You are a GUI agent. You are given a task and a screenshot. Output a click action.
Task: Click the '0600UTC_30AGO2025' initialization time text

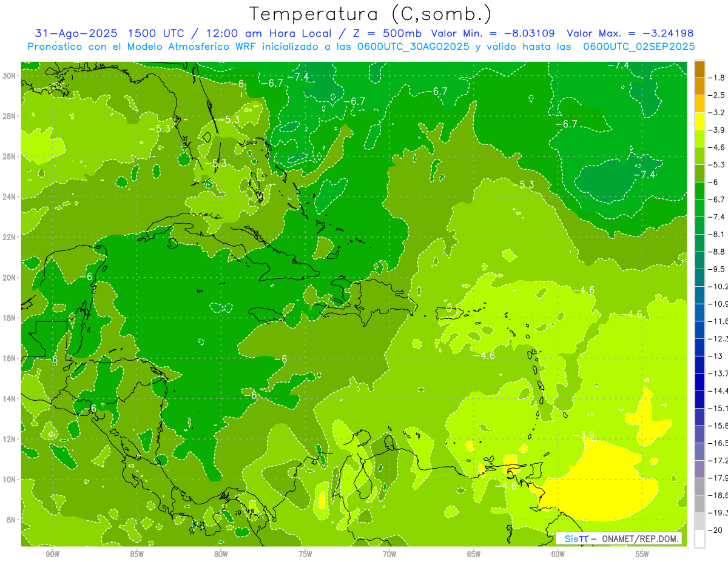tap(411, 47)
